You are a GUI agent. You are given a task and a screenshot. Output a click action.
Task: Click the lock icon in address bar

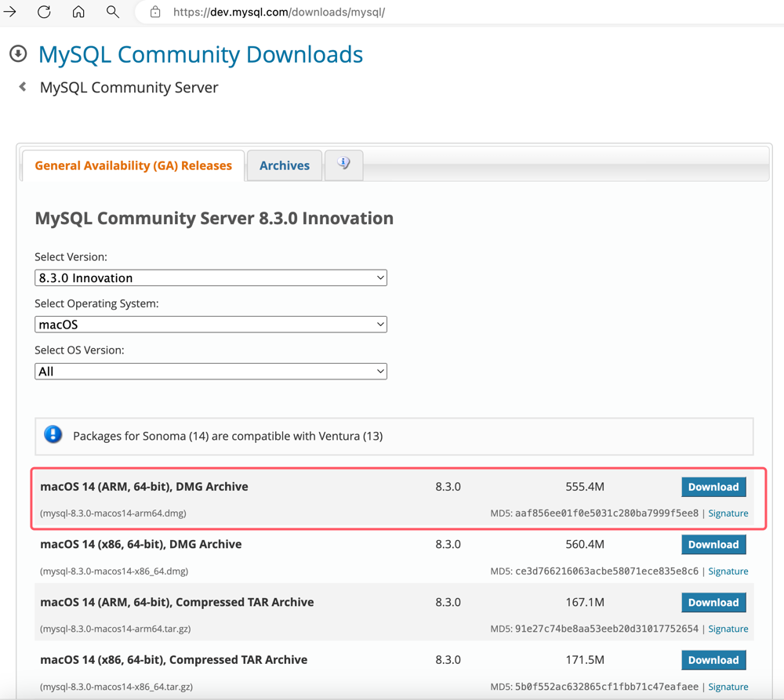tap(155, 12)
